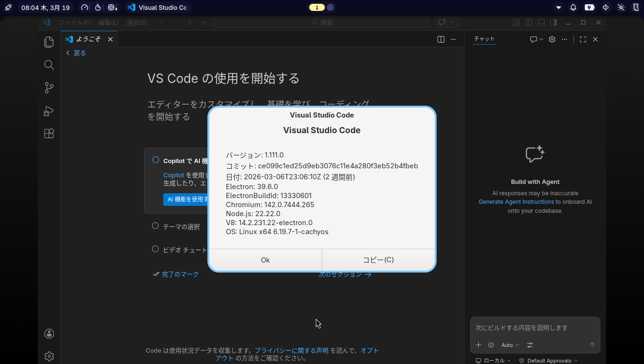Open the volume control in system tray
644x364 pixels.
click(606, 8)
